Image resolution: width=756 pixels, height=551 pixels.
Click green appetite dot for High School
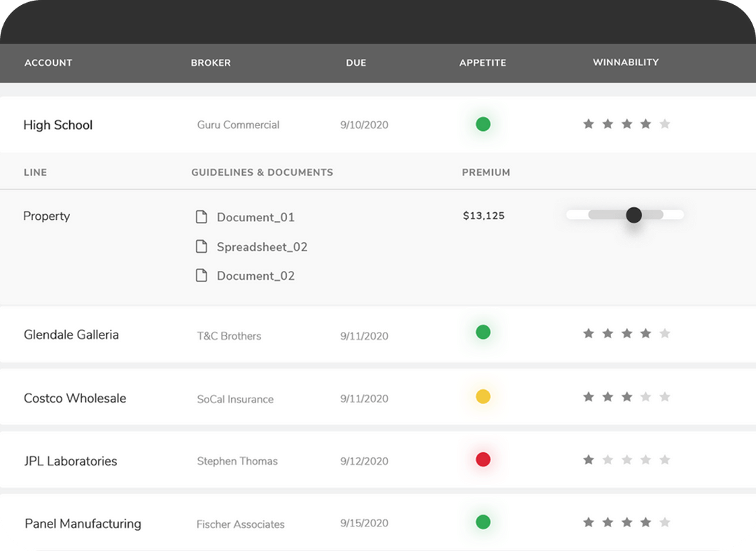[x=483, y=125]
